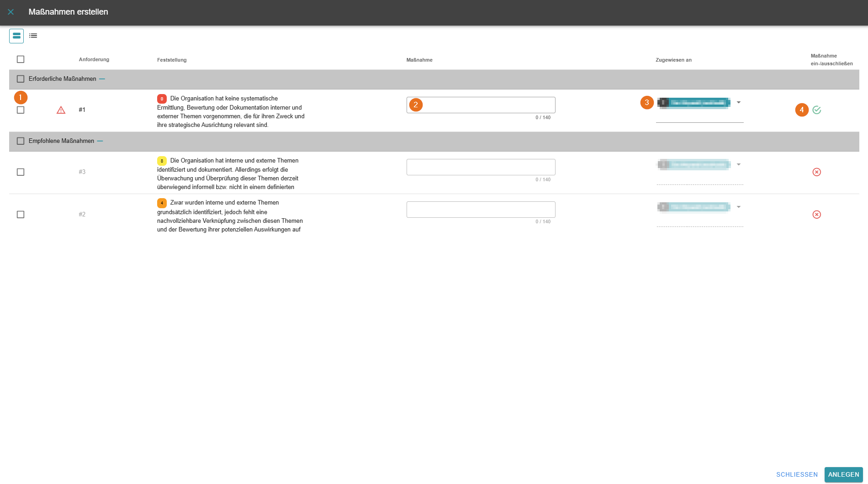This screenshot has width=868, height=484.
Task: Close the Maßnahmen erstellen dialog via X icon
Action: (11, 12)
